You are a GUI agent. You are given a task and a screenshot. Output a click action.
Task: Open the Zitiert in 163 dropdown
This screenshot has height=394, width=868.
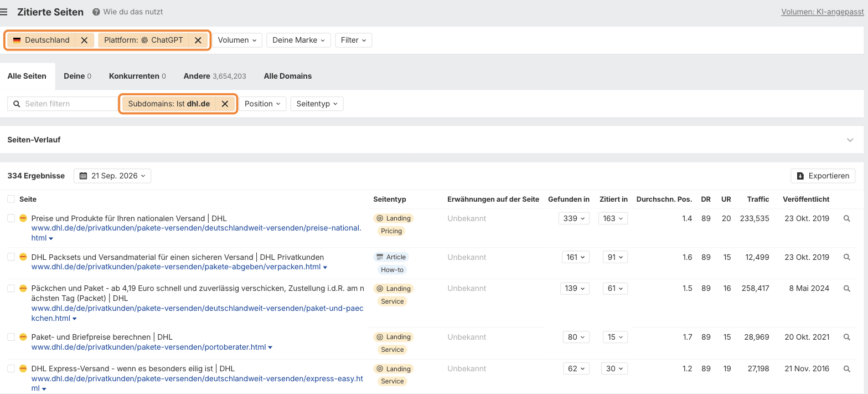coord(613,218)
